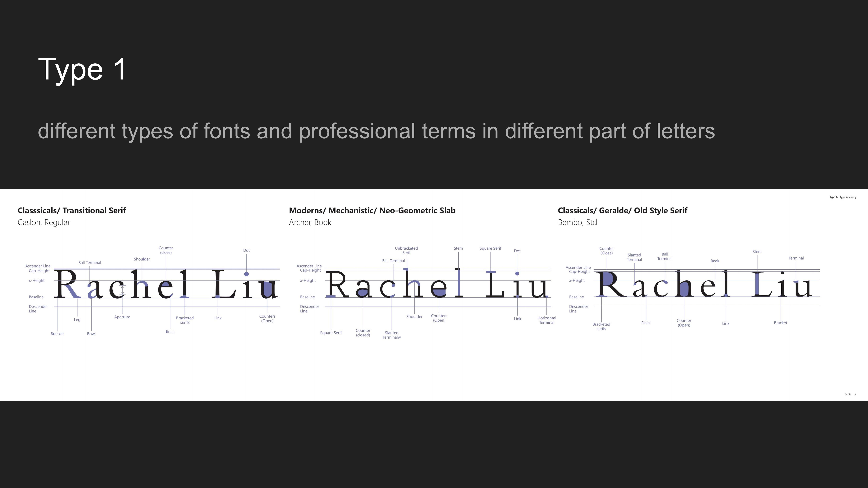The image size is (868, 488).
Task: Click the 'Aperture' label in the Caslon diagram
Action: 122,317
